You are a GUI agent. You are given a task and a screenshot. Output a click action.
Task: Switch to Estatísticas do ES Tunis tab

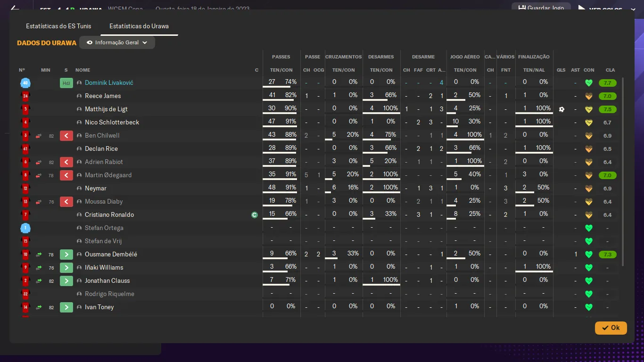pyautogui.click(x=58, y=26)
